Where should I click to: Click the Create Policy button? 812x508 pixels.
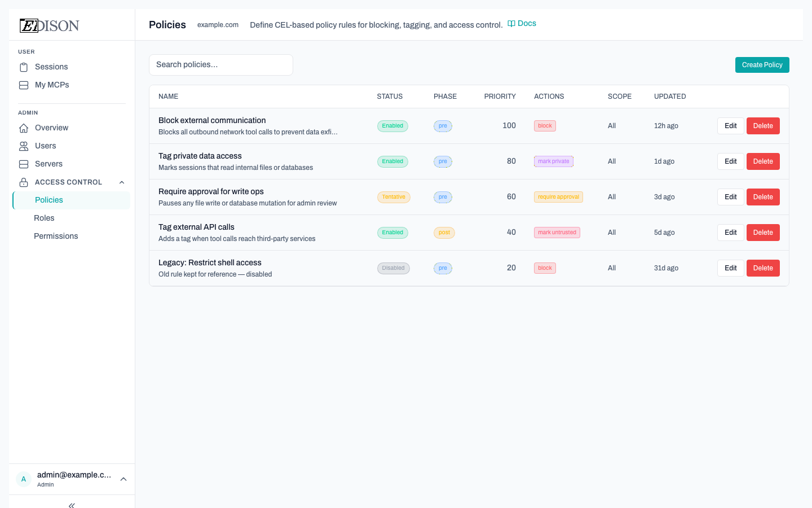(762, 64)
